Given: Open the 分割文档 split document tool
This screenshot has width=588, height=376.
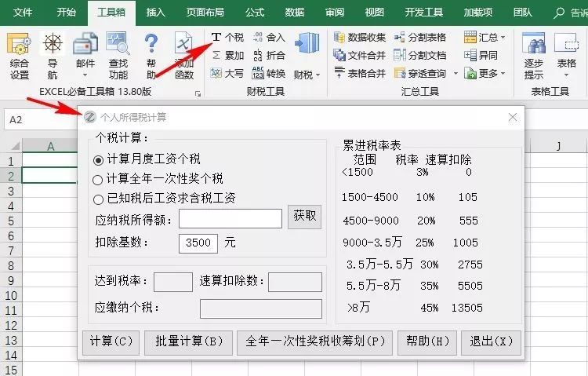Looking at the screenshot, I should tap(420, 55).
